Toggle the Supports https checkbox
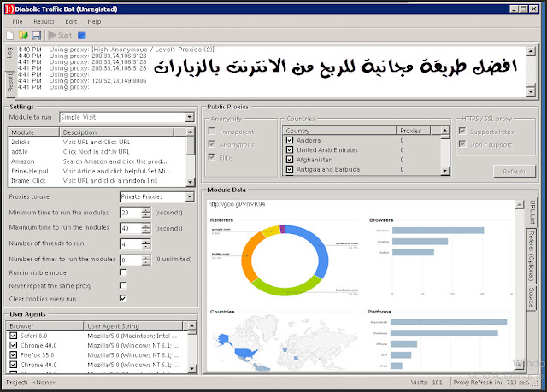This screenshot has height=392, width=547. (462, 131)
